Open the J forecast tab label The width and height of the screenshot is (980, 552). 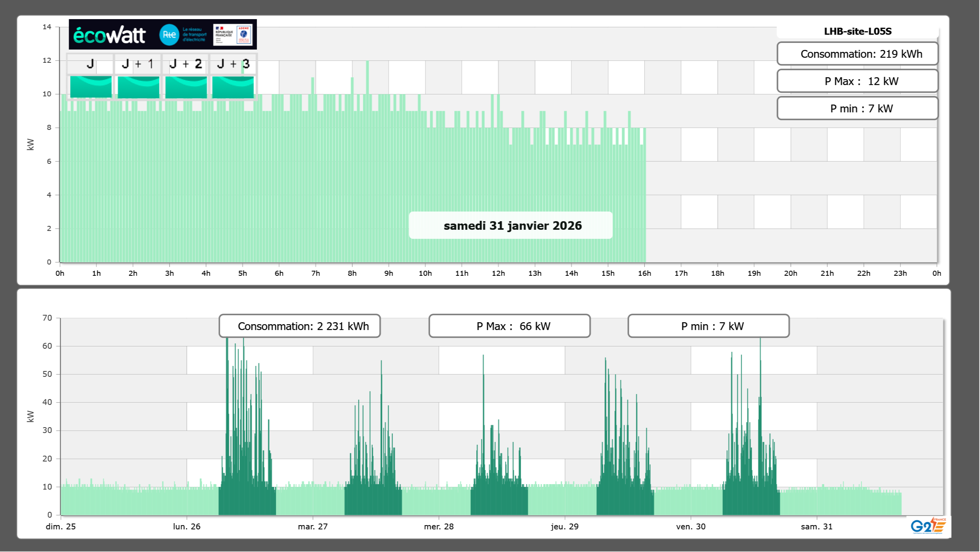pos(90,64)
